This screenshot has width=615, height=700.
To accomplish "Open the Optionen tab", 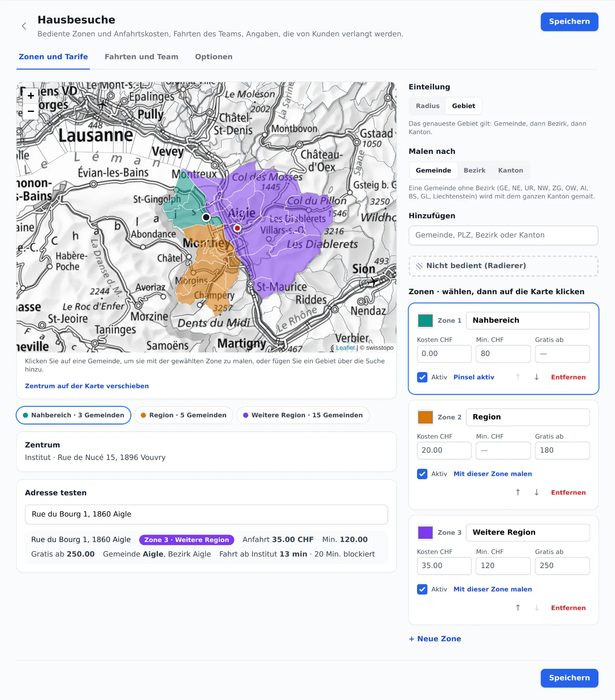I will coord(214,57).
